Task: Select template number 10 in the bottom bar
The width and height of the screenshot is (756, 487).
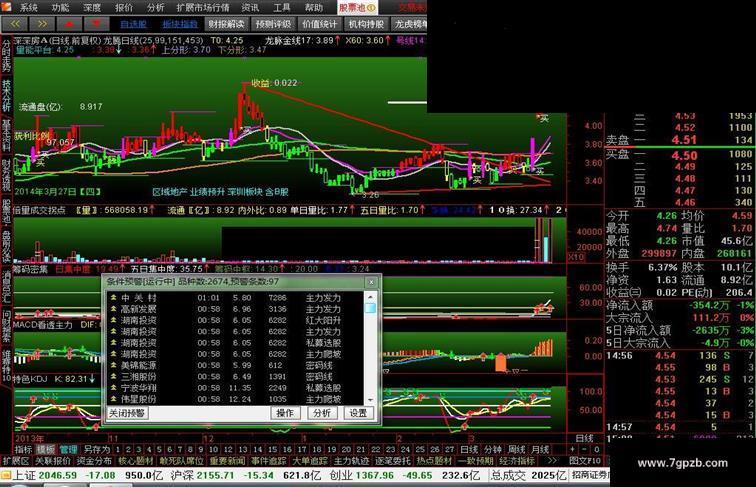Action: point(214,449)
